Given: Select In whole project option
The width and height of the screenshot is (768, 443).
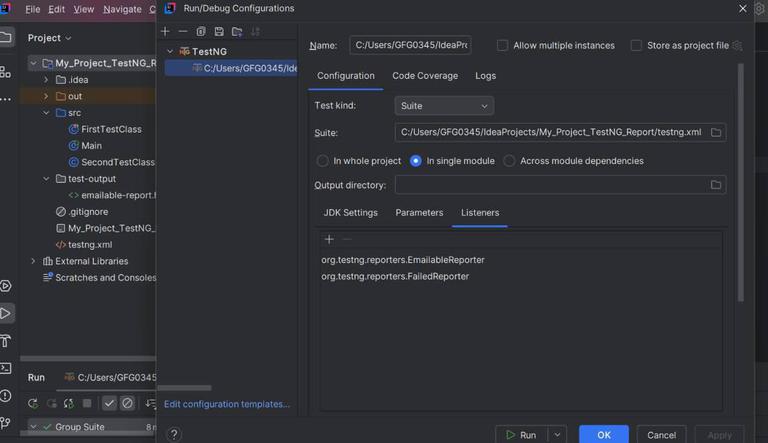Looking at the screenshot, I should 322,161.
